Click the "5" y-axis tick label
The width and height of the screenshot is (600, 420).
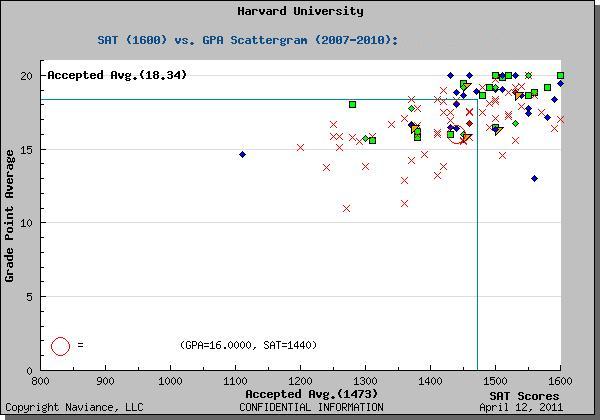(x=29, y=297)
